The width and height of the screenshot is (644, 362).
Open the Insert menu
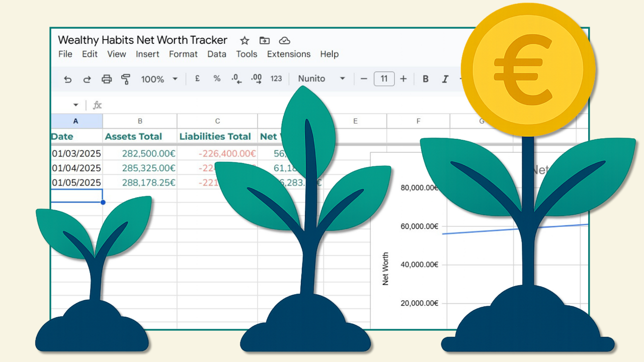(x=147, y=54)
